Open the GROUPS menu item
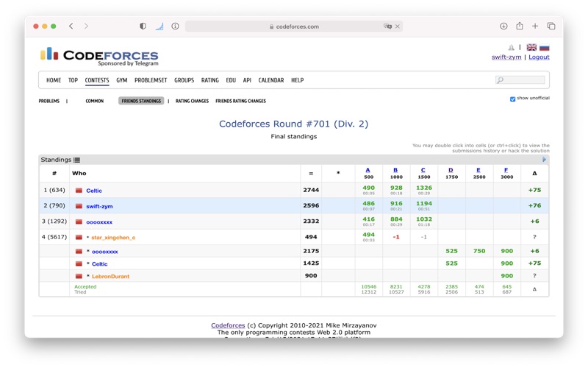 (184, 80)
